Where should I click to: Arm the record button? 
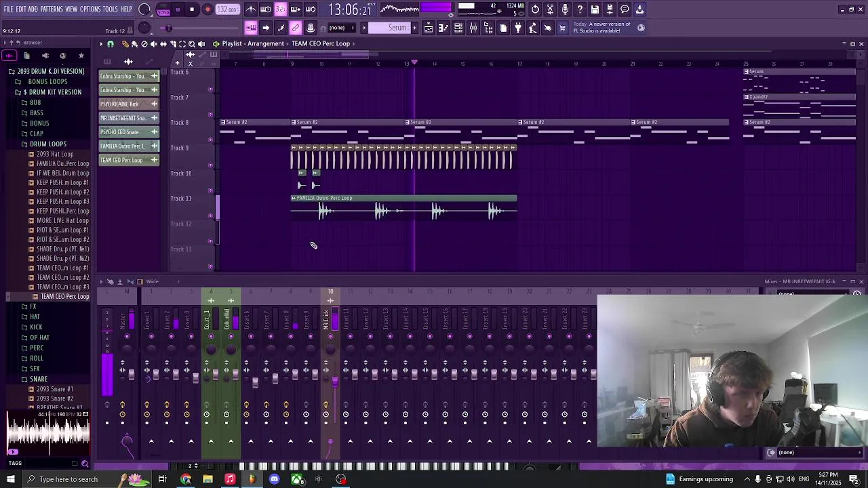208,9
